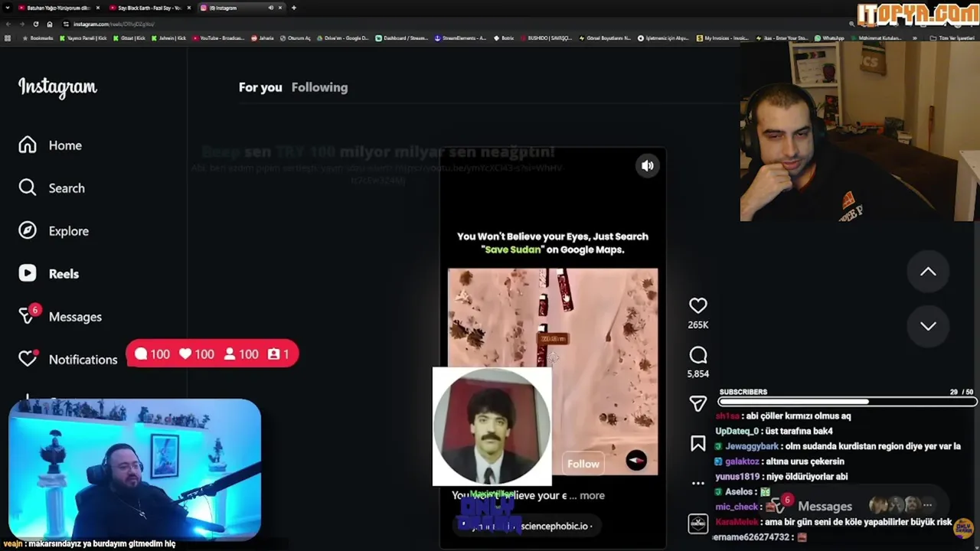
Task: Like the reel with heart icon
Action: pos(697,305)
